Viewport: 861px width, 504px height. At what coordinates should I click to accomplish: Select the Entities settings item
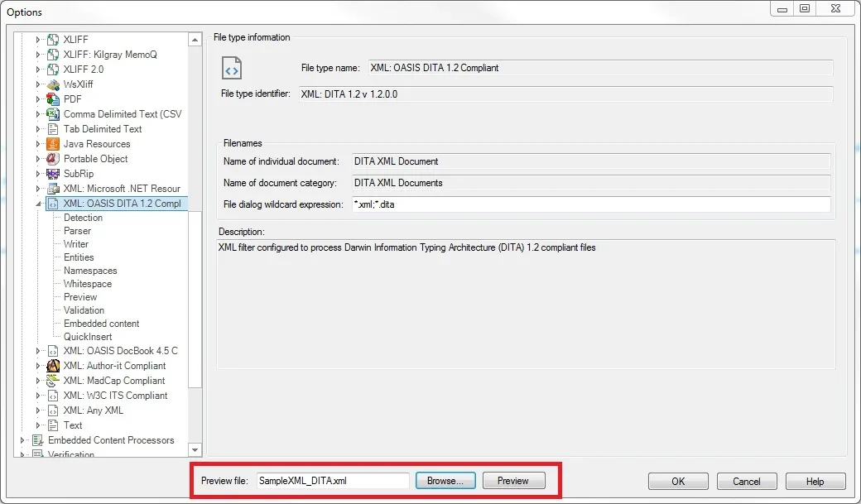point(79,257)
